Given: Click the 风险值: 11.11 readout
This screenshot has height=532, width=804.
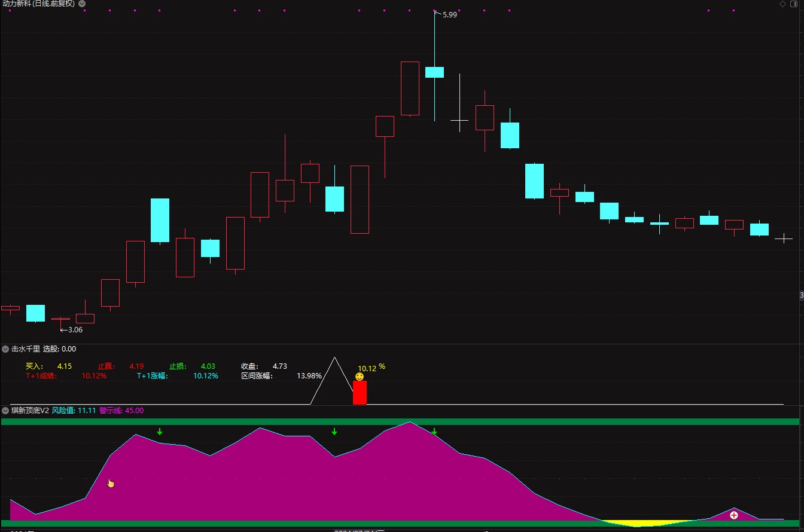Looking at the screenshot, I should (74, 410).
